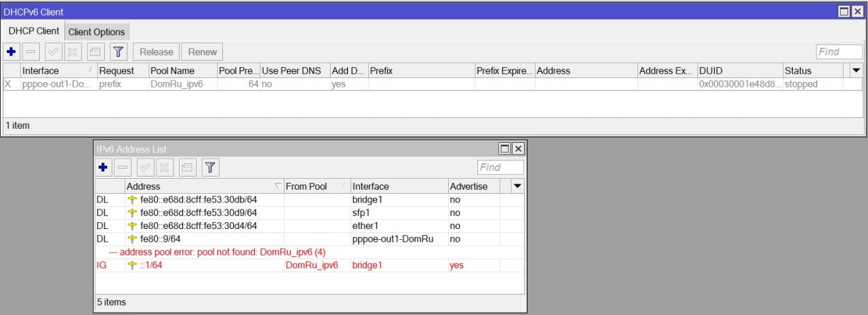Click the Release button

pyautogui.click(x=157, y=51)
